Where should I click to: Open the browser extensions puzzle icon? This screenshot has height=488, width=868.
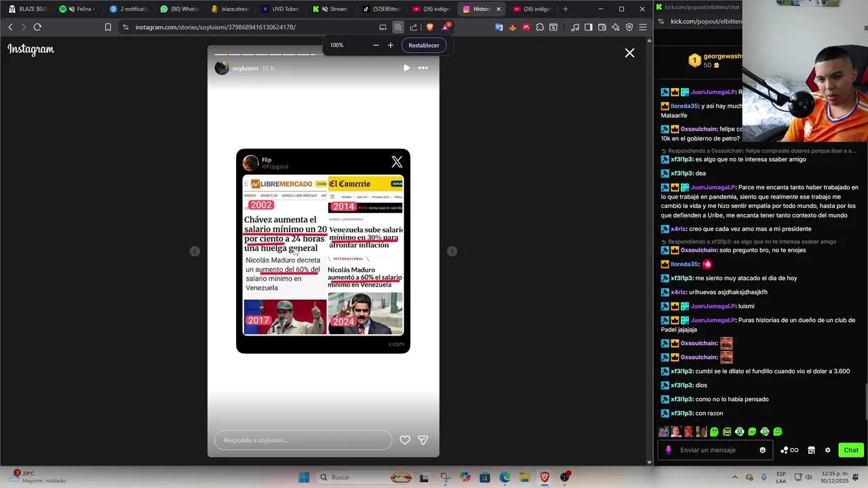coord(540,27)
